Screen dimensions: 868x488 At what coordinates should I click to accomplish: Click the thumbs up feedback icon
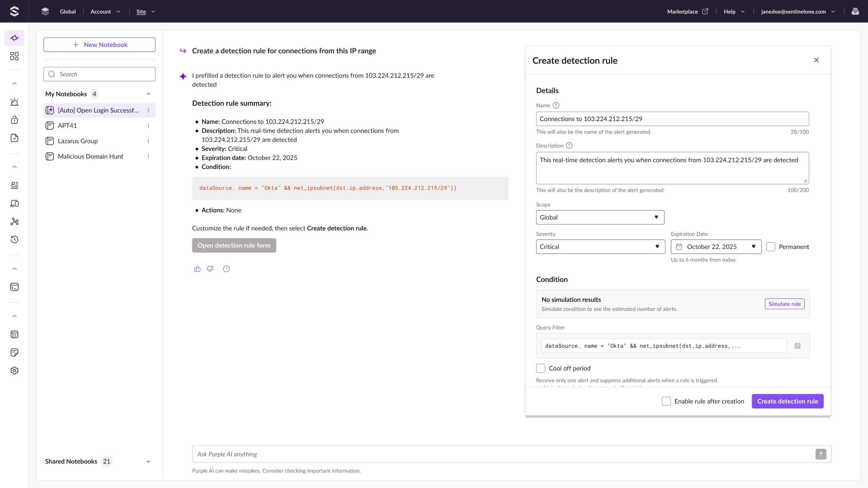pos(197,269)
